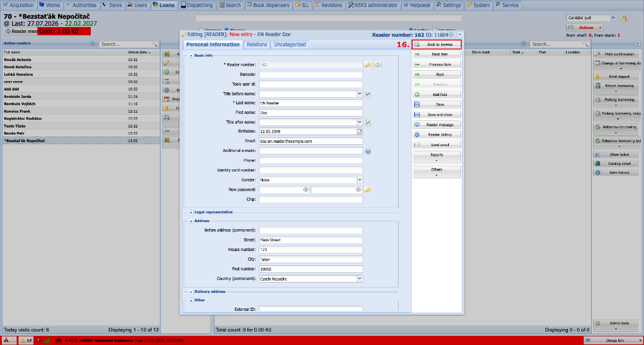Click the Save and close button
The width and height of the screenshot is (644, 345).
click(x=437, y=115)
